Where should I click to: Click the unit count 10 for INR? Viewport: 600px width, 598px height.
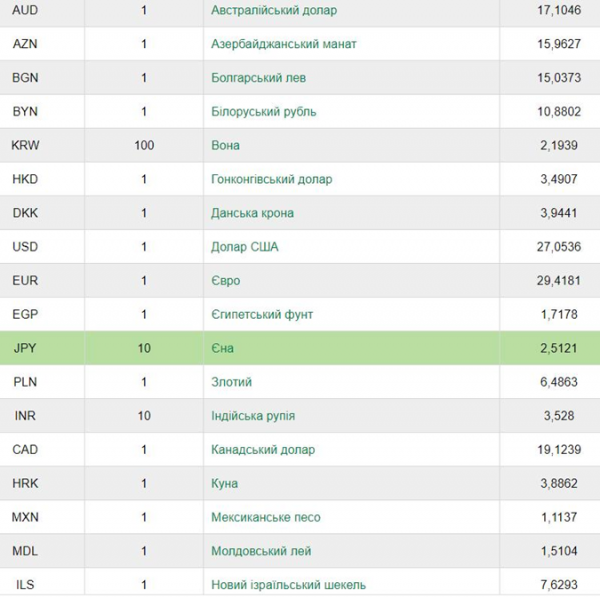click(x=144, y=416)
